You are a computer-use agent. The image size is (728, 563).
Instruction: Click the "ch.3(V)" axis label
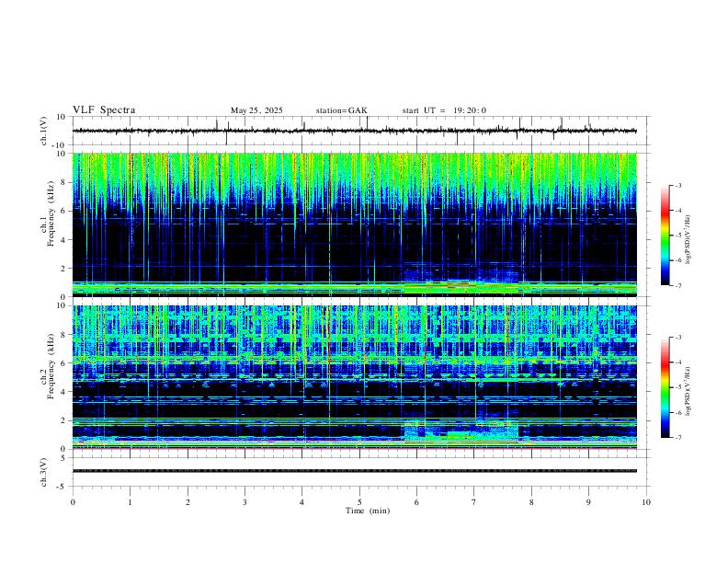tap(44, 472)
